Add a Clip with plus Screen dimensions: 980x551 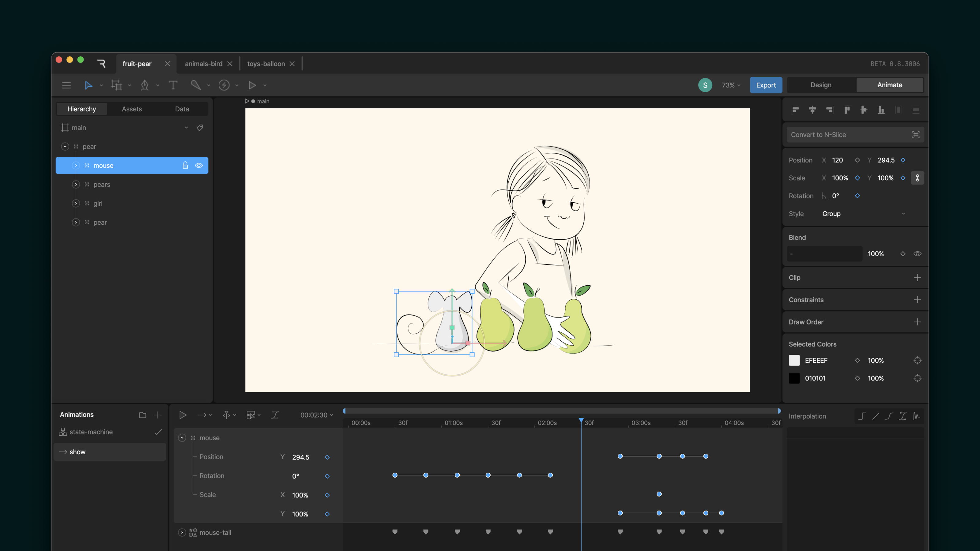click(x=917, y=278)
